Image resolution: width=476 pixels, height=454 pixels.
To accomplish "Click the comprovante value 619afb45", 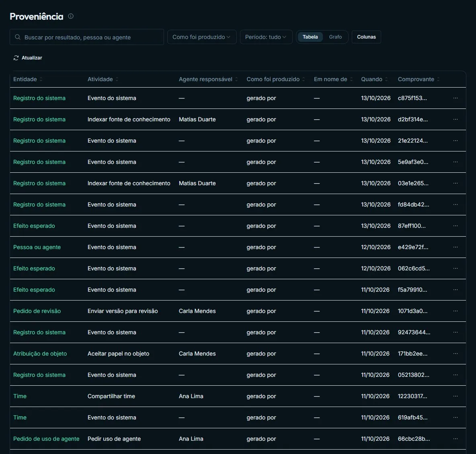I will 412,417.
